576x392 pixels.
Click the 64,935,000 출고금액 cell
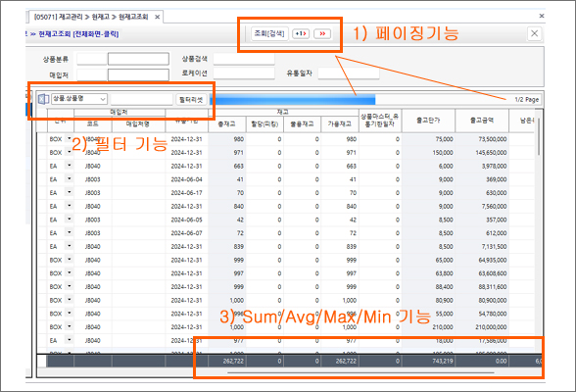click(482, 260)
